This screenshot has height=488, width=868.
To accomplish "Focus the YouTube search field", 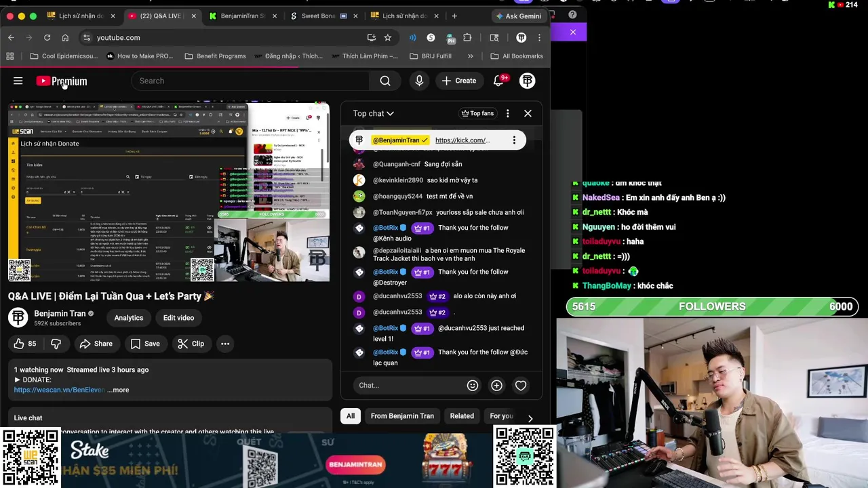I will pos(251,81).
